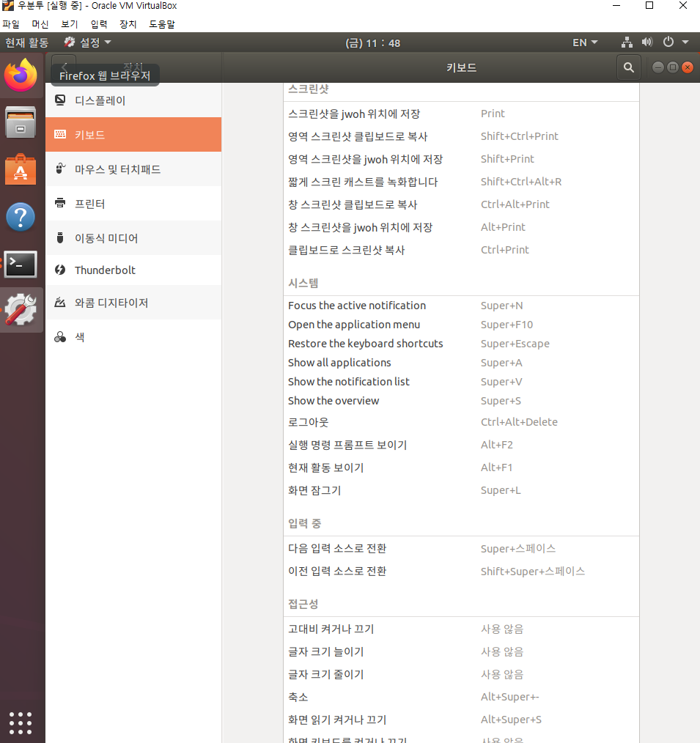This screenshot has width=700, height=743.
Task: Edit 실행 명령 프롬프트 보이기 shortcut
Action: point(461,445)
